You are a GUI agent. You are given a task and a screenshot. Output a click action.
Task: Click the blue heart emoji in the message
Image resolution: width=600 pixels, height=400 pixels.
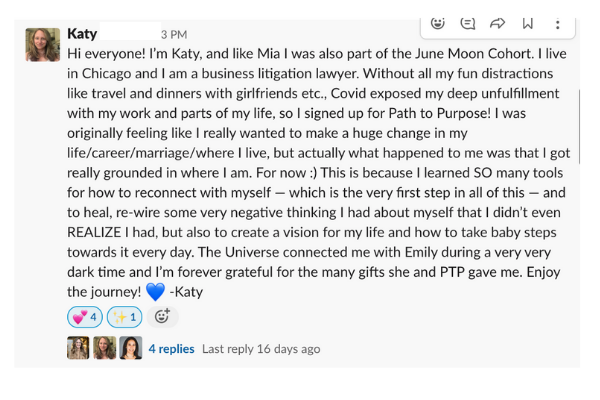point(153,292)
